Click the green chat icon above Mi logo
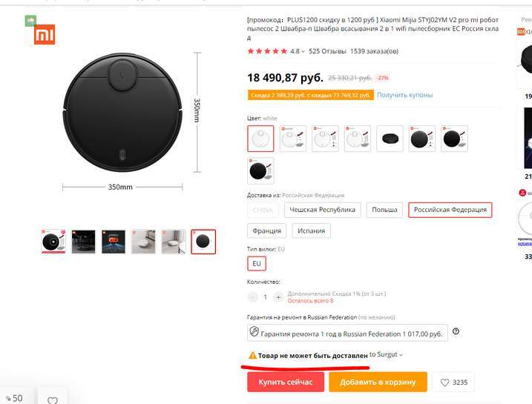Screen dimensions: 532x404 pyautogui.click(x=30, y=20)
